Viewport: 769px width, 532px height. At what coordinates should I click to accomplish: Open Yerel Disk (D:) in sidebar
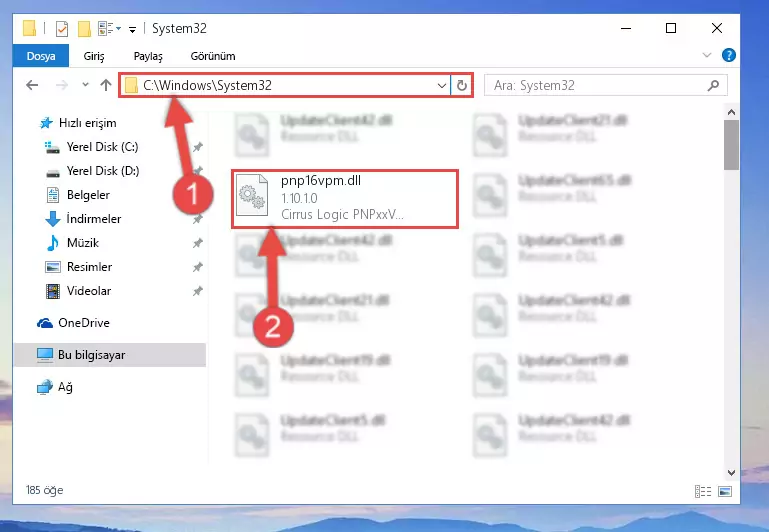[x=103, y=171]
